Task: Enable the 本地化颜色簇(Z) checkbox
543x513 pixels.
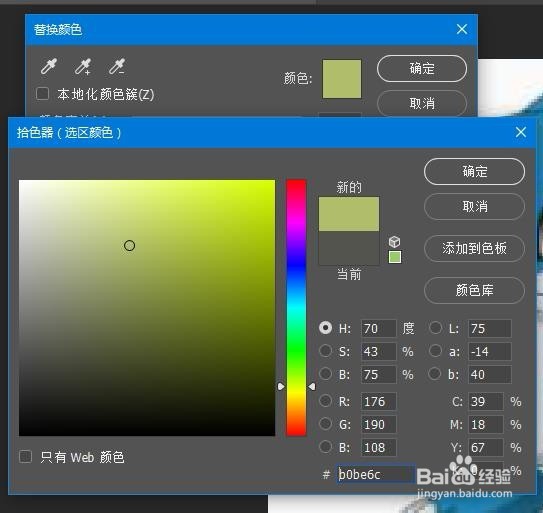Action: [x=43, y=94]
